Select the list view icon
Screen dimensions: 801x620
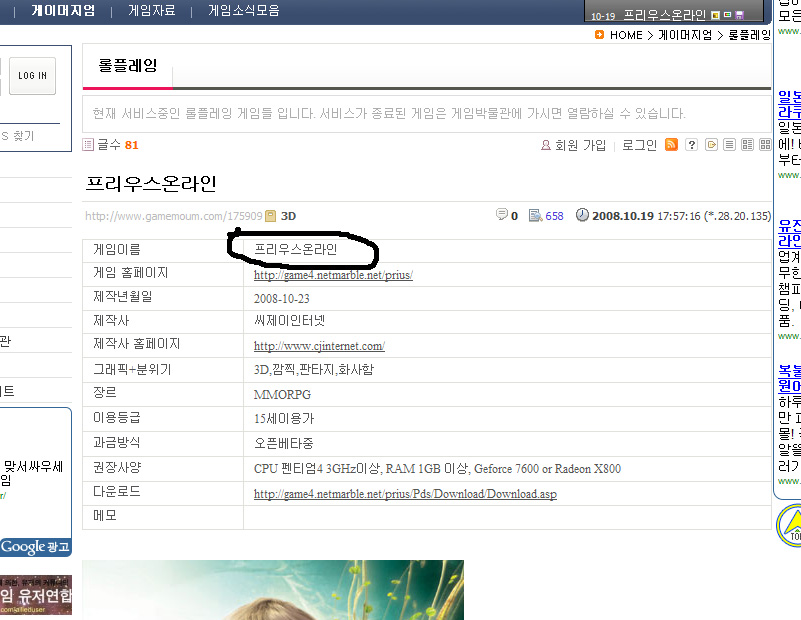tap(729, 145)
